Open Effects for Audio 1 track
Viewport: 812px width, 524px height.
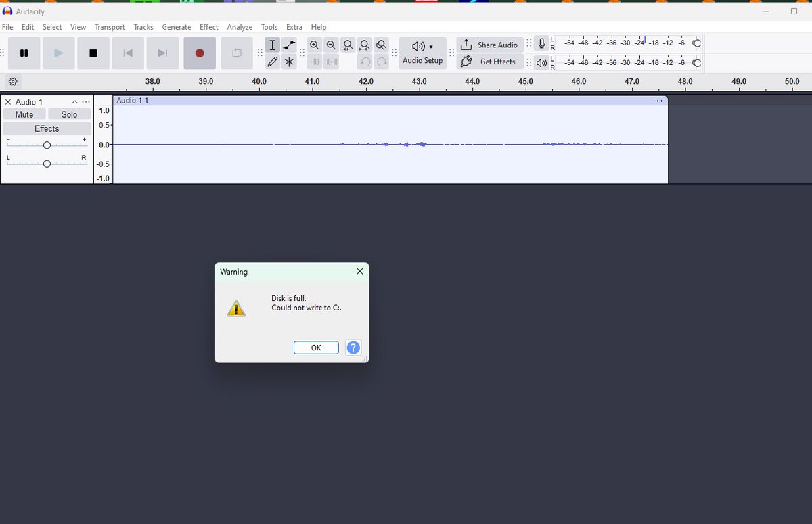click(x=47, y=128)
